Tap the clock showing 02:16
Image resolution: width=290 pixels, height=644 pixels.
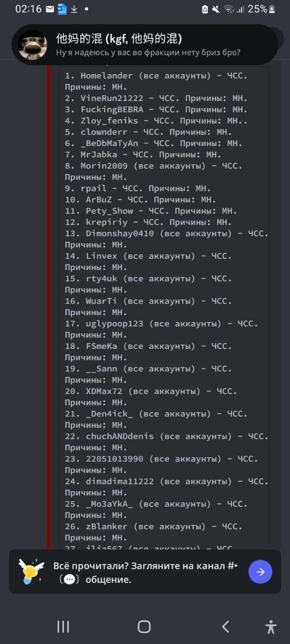pyautogui.click(x=28, y=9)
